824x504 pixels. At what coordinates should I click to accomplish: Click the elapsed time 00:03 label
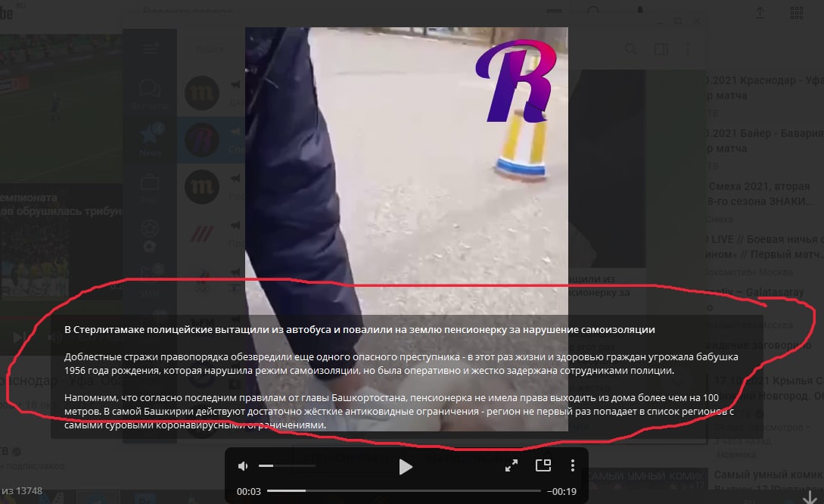click(x=249, y=491)
